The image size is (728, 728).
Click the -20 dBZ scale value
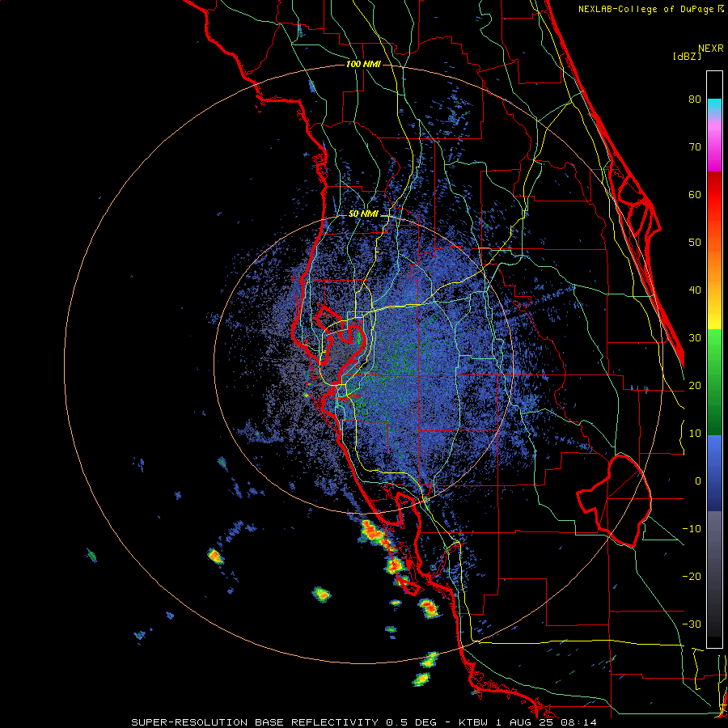(x=692, y=576)
